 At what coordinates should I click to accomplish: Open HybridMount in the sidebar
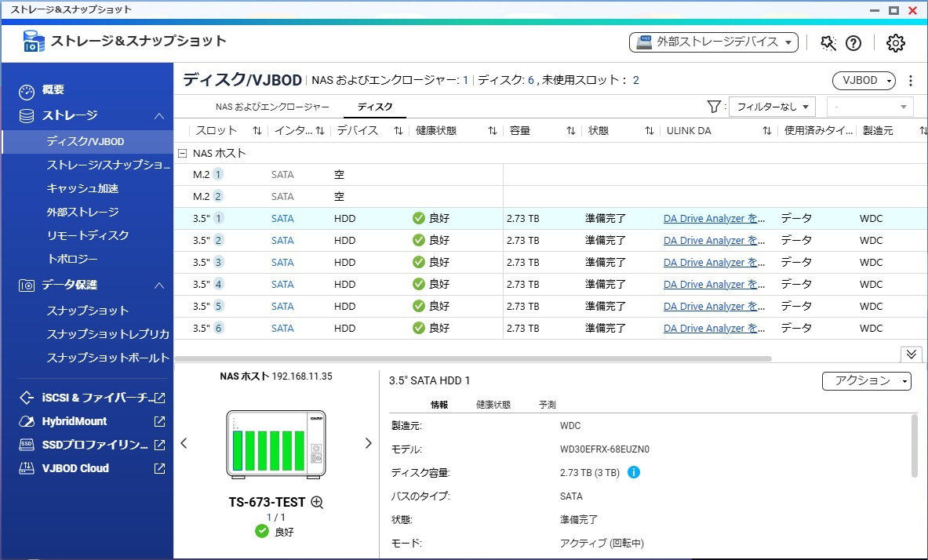tap(74, 421)
